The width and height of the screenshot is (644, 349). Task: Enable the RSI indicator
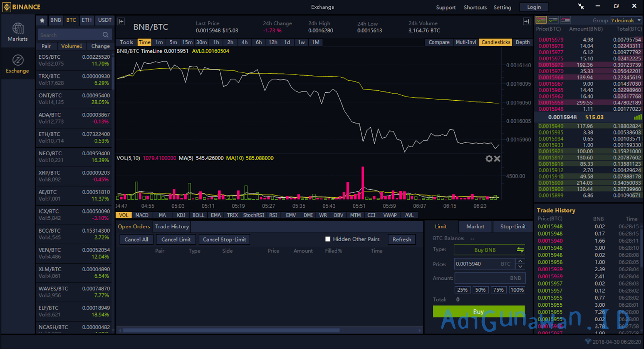(273, 215)
